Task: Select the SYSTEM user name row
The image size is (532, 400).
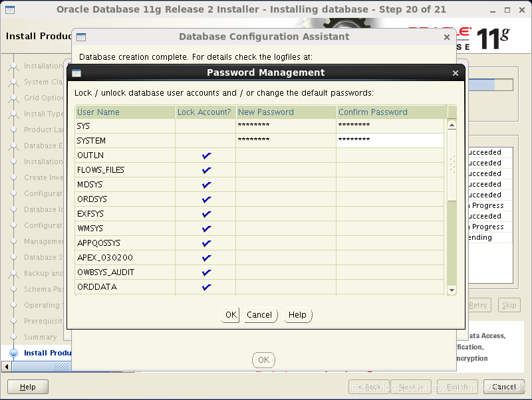Action: (125, 141)
